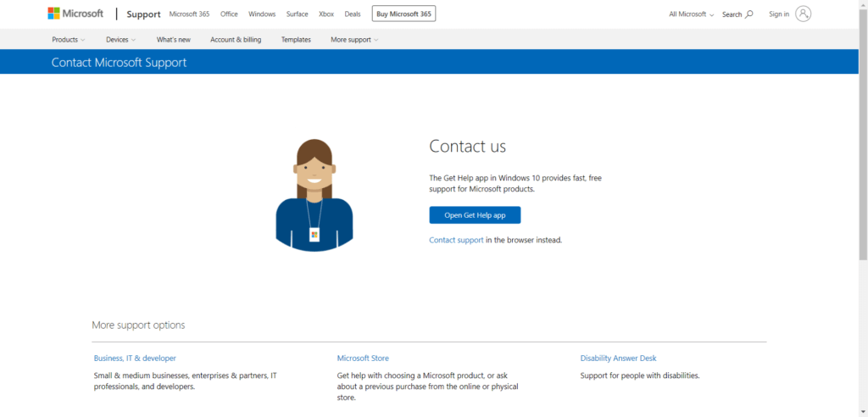Click the Microsoft logo
868x417 pixels.
pyautogui.click(x=75, y=14)
